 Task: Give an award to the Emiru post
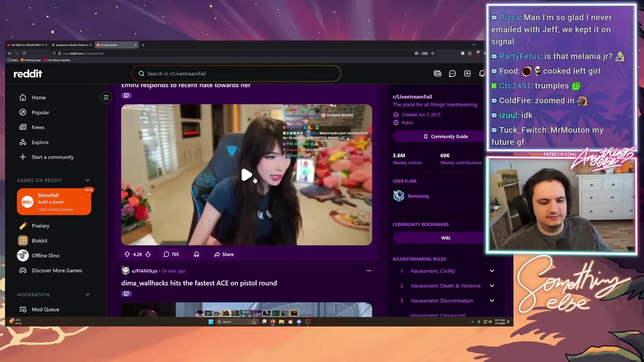[196, 254]
